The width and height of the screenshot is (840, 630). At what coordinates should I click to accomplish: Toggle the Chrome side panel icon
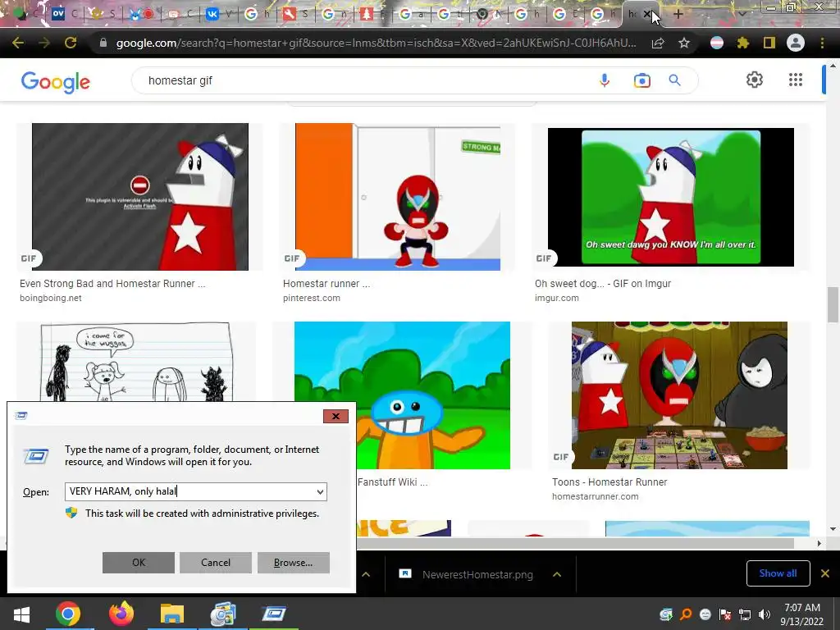click(x=769, y=43)
